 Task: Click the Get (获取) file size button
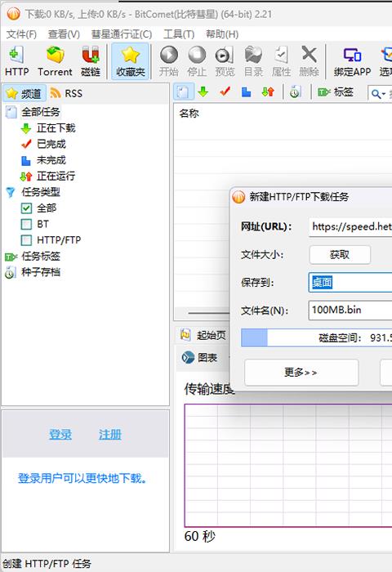click(340, 255)
